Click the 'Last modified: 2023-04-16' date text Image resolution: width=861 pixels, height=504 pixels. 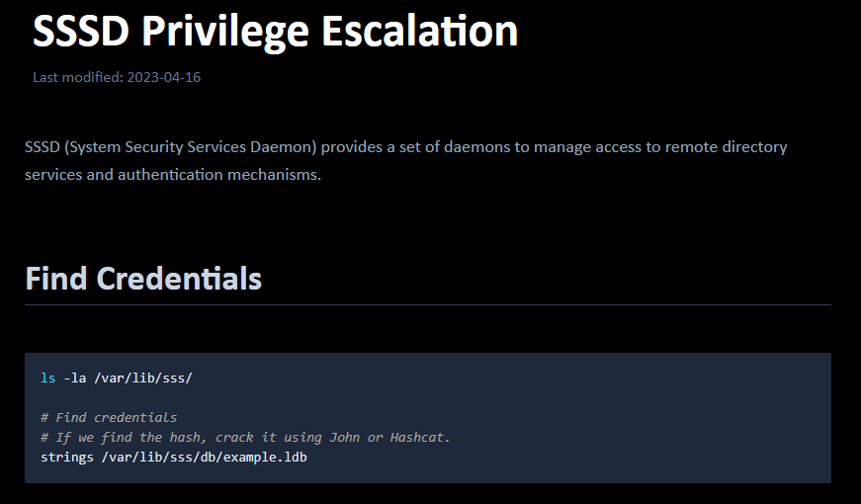[117, 77]
